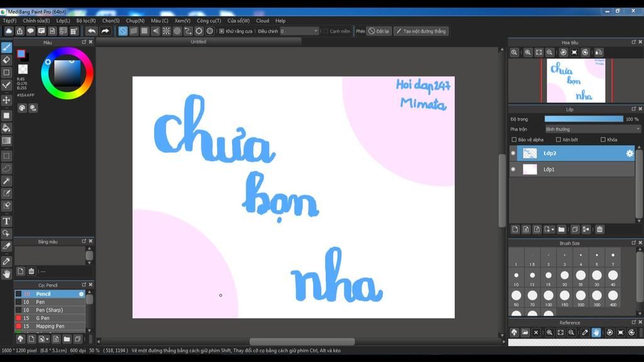The width and height of the screenshot is (644, 362).
Task: Click the canvas horizontal scrollbar
Action: coord(302,341)
